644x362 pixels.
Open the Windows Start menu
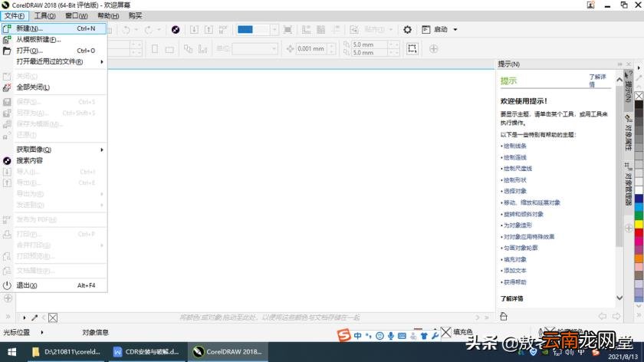12,352
